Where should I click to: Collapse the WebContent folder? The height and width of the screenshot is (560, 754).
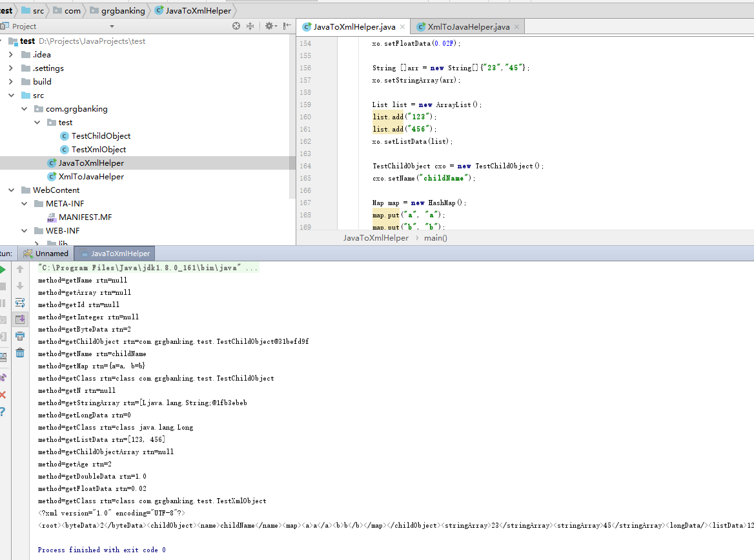pos(11,190)
